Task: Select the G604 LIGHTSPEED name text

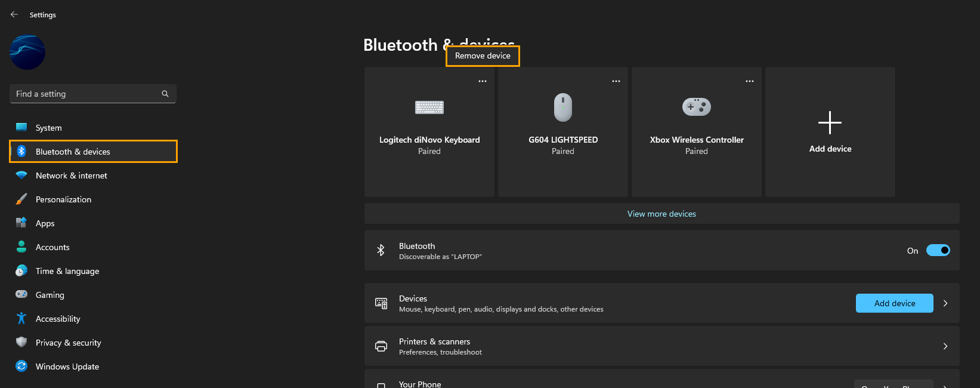Action: 563,140
